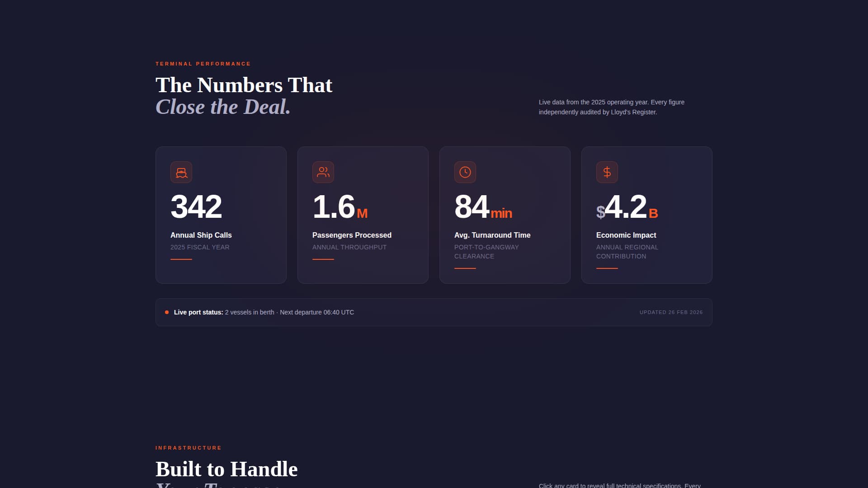The height and width of the screenshot is (488, 868).
Task: Click the ship icon on Annual Ship Calls card
Action: (x=181, y=172)
